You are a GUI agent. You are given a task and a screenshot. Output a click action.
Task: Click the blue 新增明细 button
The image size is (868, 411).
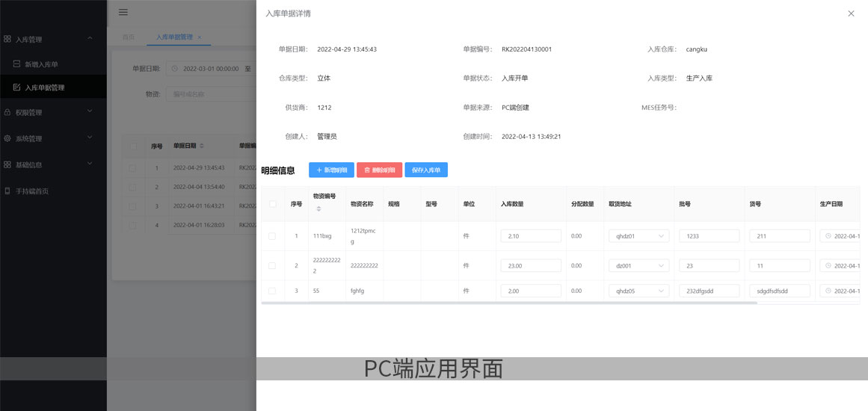[x=331, y=170]
